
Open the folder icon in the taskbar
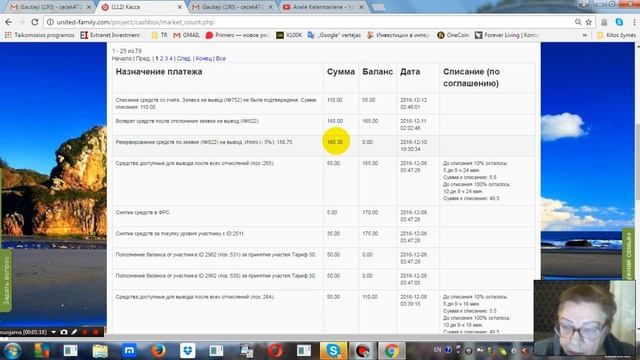pos(100,351)
